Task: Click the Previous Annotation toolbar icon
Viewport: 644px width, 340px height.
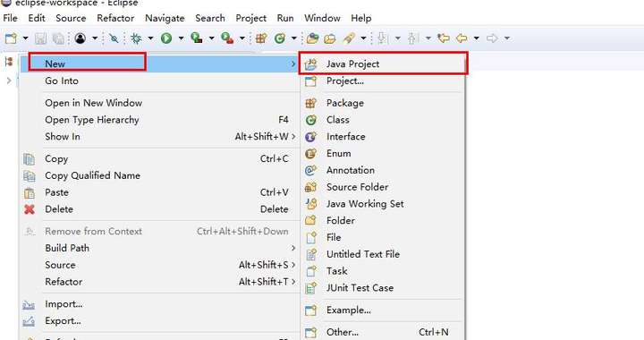Action: [x=412, y=38]
